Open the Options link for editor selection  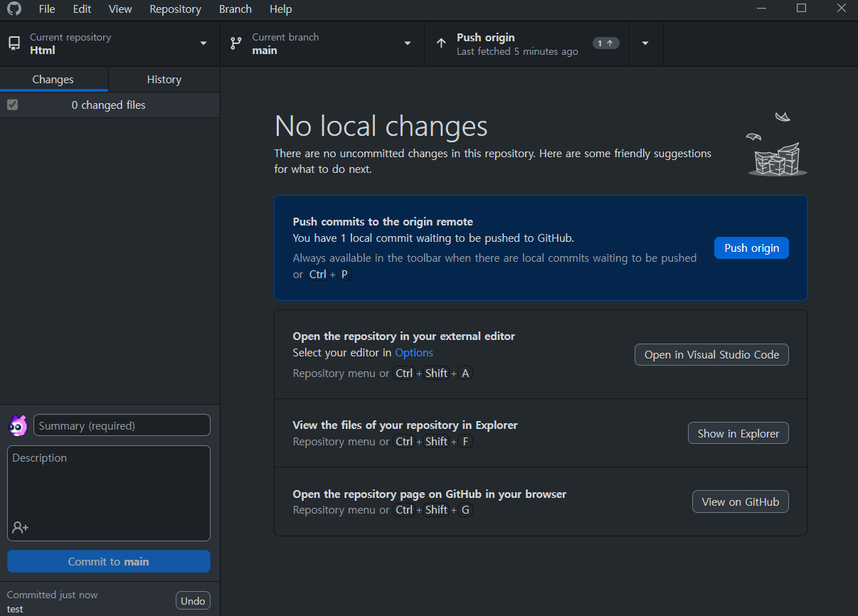click(x=414, y=352)
